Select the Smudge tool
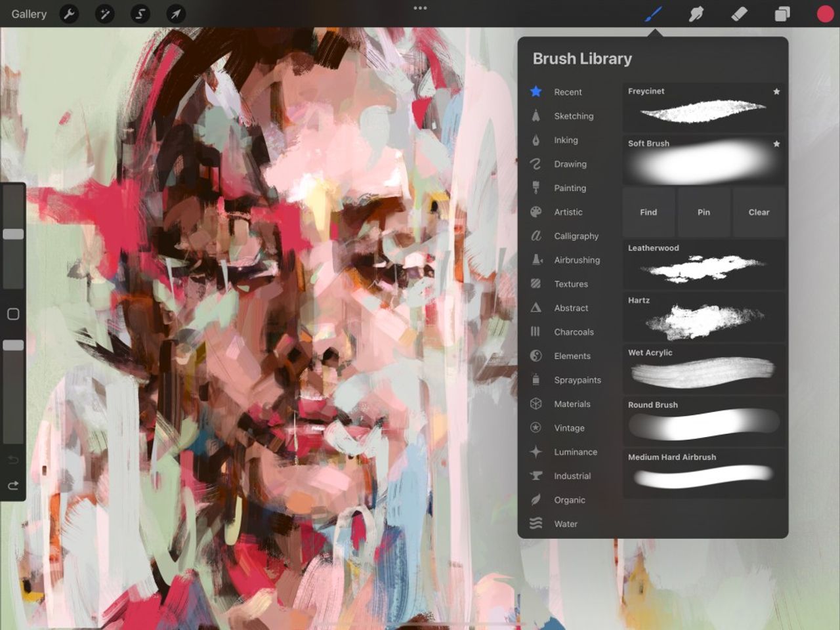The width and height of the screenshot is (840, 630). (x=696, y=14)
